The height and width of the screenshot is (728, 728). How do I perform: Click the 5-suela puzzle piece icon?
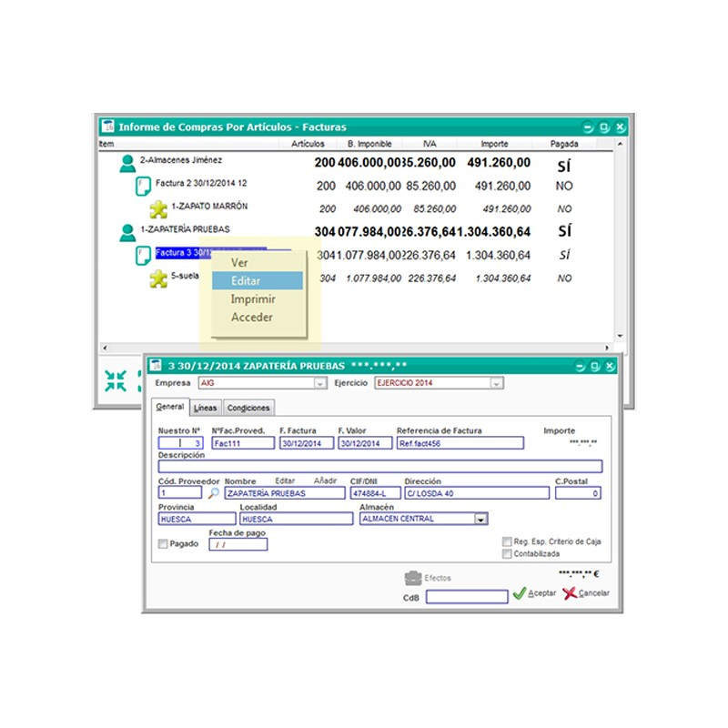point(157,278)
